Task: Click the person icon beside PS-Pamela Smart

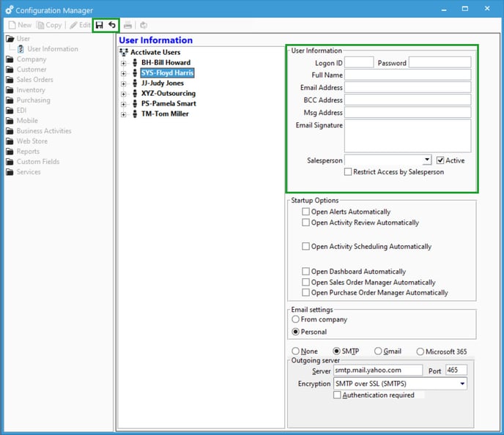Action: tap(135, 104)
